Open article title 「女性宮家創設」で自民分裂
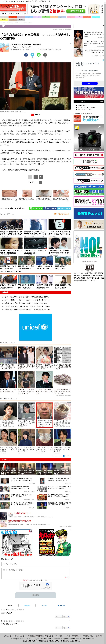Image resolution: width=106 pixels, height=644 pixels. point(35,37)
